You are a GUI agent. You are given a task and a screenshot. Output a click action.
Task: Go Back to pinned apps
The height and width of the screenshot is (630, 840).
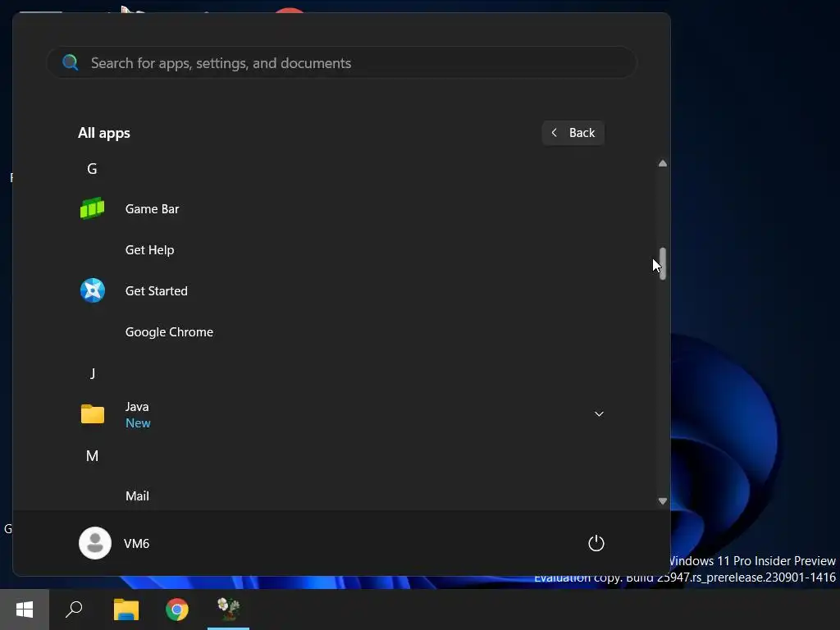(x=573, y=133)
